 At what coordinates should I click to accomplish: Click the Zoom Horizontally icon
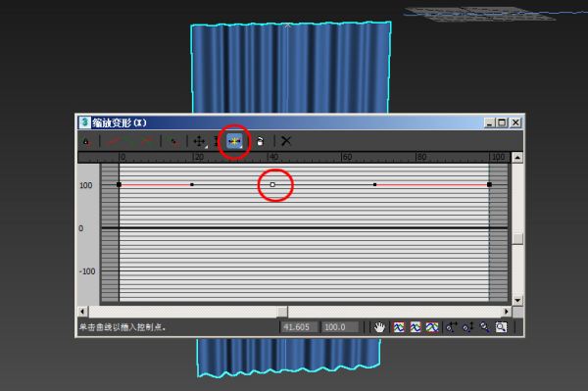451,327
